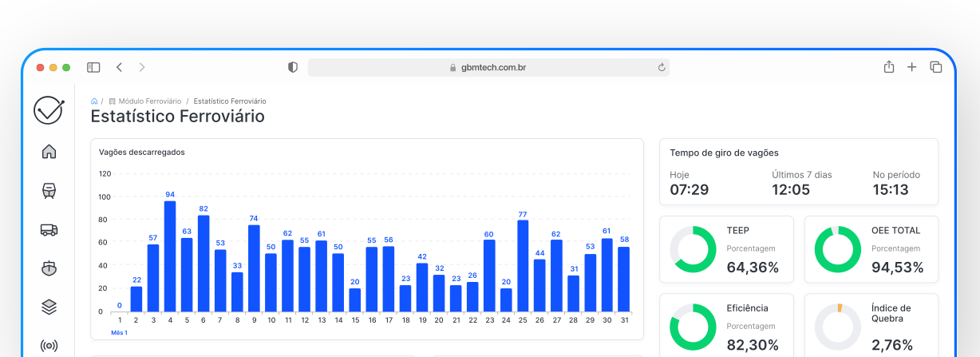This screenshot has width=980, height=357.
Task: Click the gbmtech.com.br address bar
Action: point(488,68)
